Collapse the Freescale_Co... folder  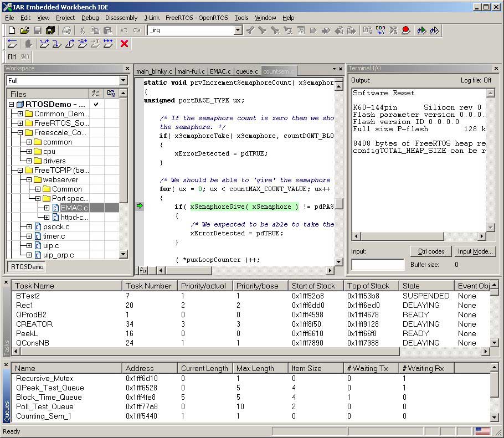click(20, 132)
